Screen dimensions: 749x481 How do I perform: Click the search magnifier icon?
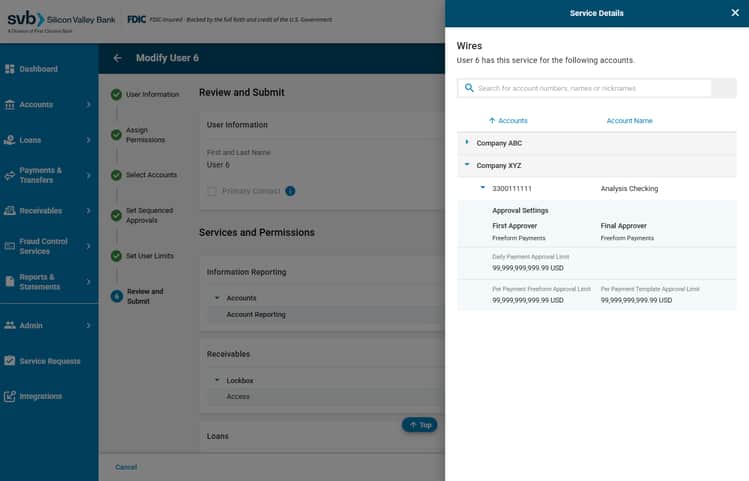coord(469,88)
